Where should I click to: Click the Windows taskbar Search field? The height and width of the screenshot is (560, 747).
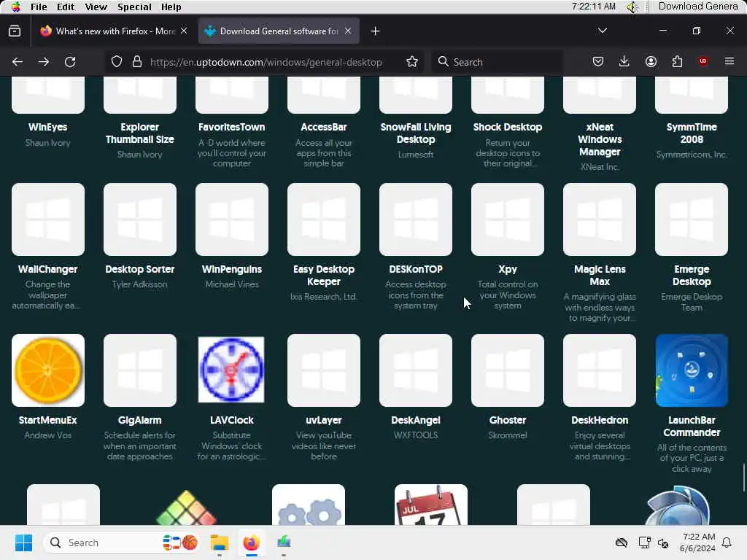tap(123, 542)
